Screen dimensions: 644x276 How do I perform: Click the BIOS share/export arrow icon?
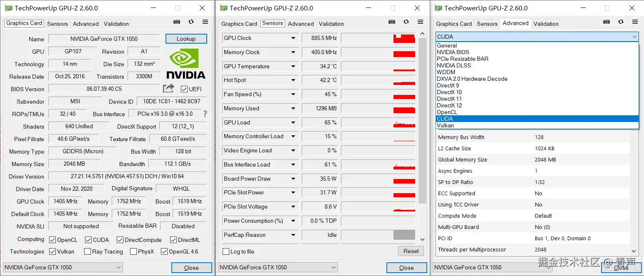(x=168, y=88)
